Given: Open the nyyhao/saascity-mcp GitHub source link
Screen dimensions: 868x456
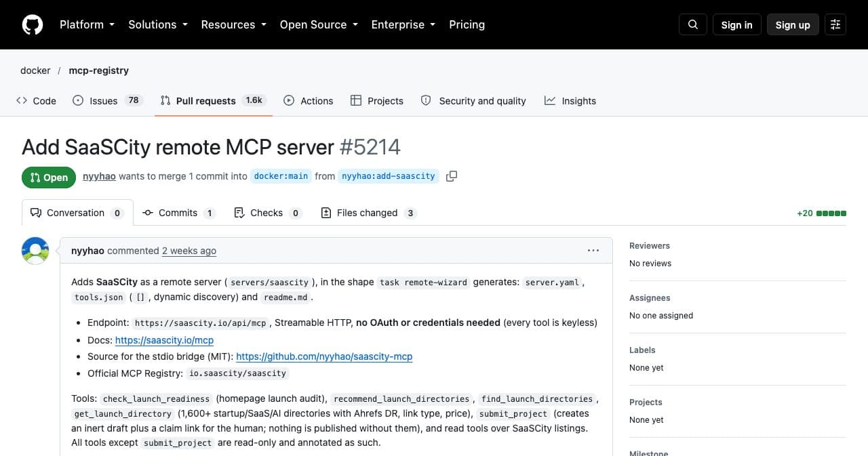Looking at the screenshot, I should (x=324, y=356).
